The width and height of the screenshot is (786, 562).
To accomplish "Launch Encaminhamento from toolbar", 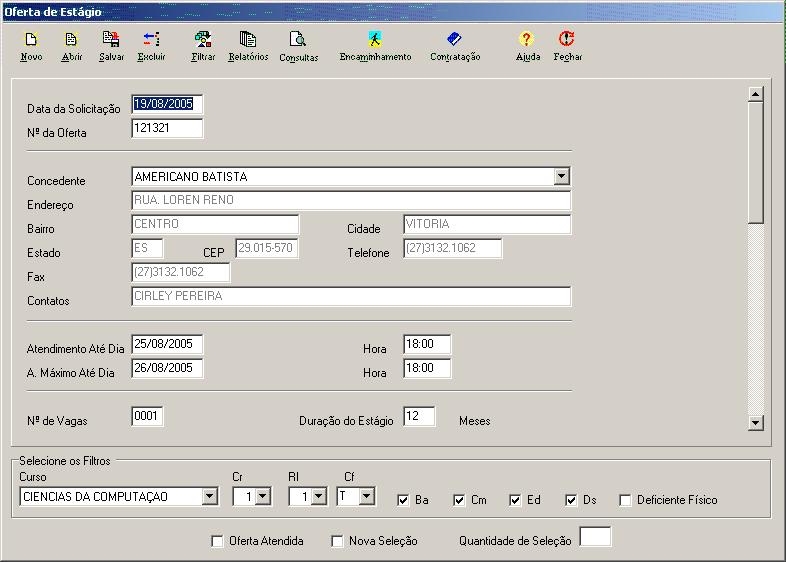I will point(375,40).
